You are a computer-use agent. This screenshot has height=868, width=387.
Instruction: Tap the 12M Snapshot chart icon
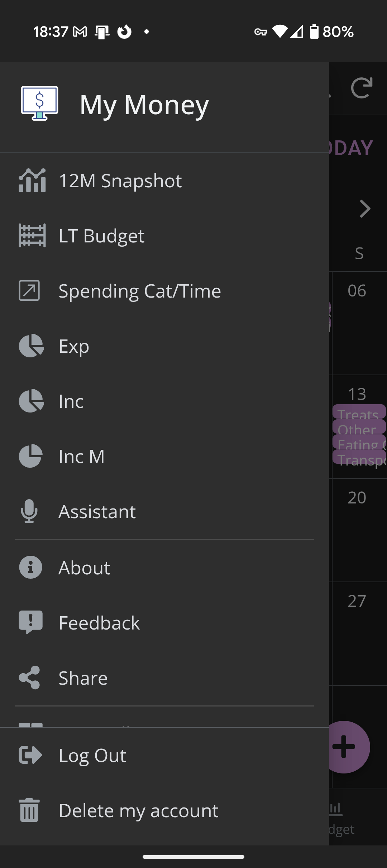coord(32,180)
